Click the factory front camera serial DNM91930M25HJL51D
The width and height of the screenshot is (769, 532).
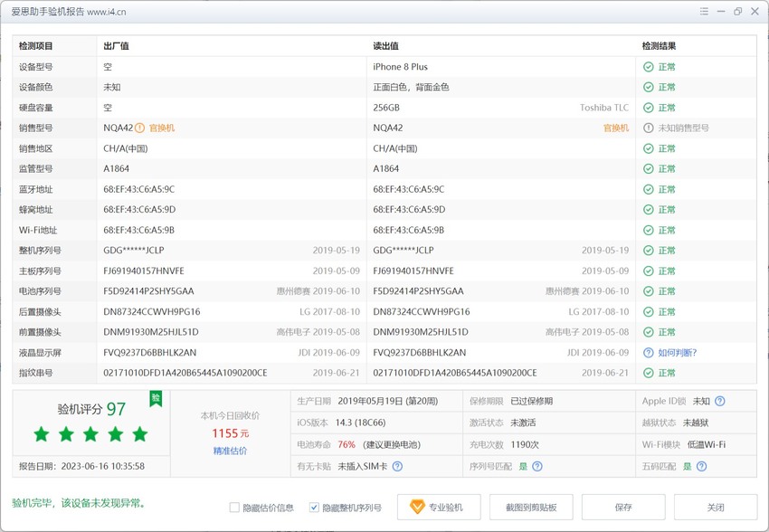click(x=151, y=332)
